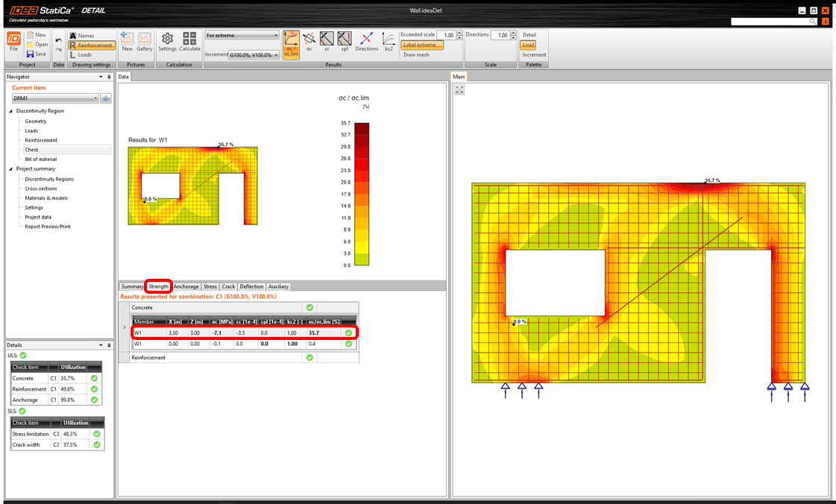Screen dimensions: 836x504
Task: Click the Draw mesh button
Action: [416, 55]
